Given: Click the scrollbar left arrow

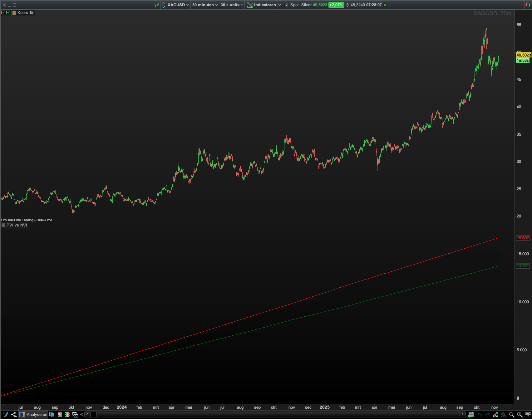Looking at the screenshot, I should coord(87,415).
